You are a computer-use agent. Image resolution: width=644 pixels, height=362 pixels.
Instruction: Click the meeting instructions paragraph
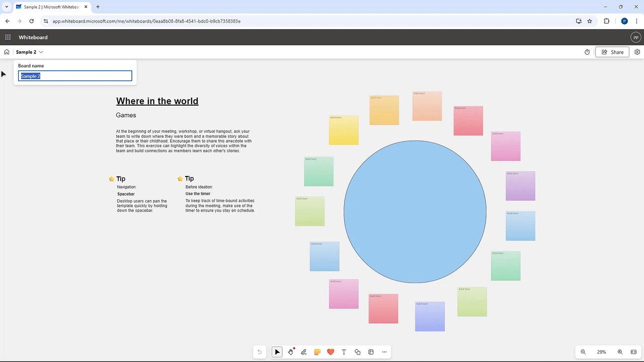184,141
